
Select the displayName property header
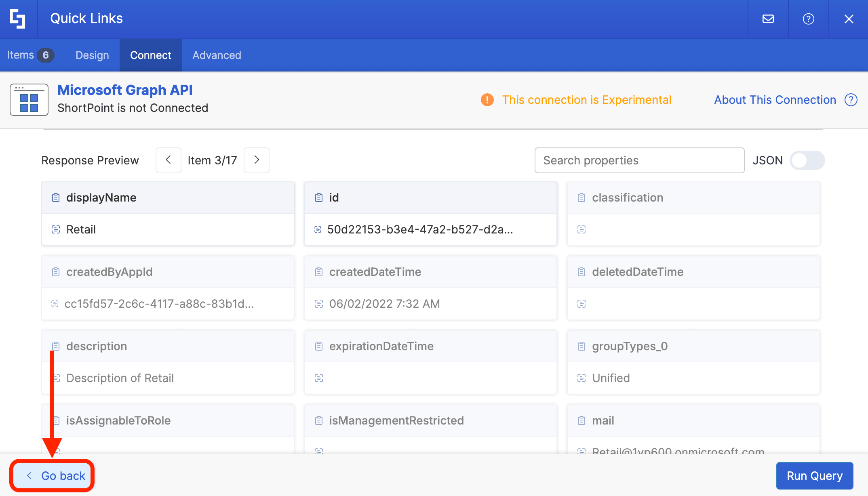click(x=168, y=198)
